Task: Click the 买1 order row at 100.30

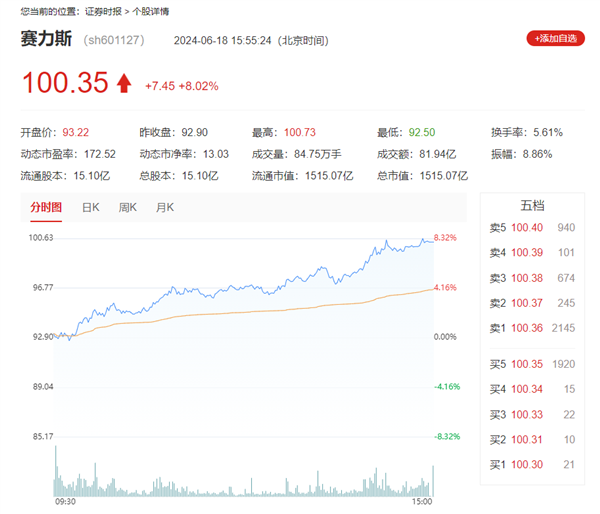Action: pos(534,465)
